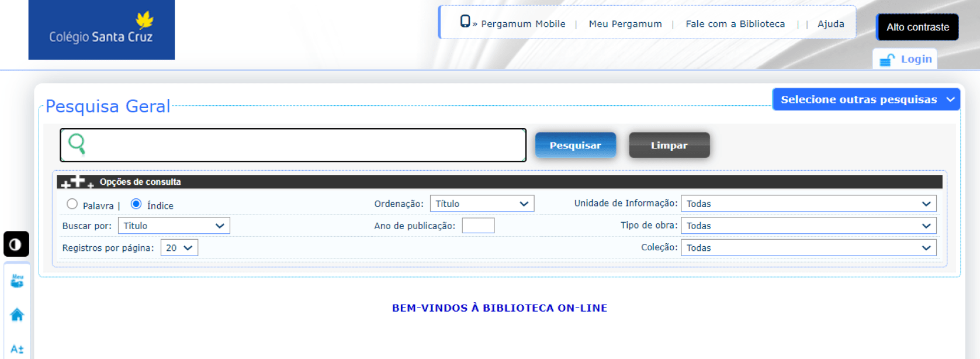The height and width of the screenshot is (359, 980).
Task: Click the mobile phone icon
Action: point(465,22)
